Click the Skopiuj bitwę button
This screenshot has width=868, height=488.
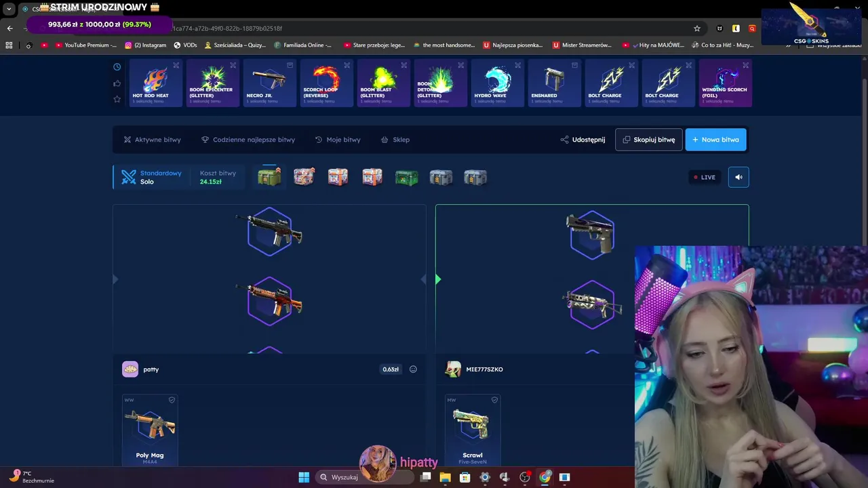(649, 140)
